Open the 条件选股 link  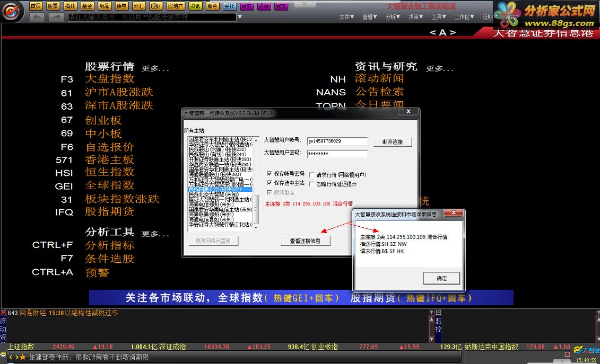pyautogui.click(x=110, y=259)
